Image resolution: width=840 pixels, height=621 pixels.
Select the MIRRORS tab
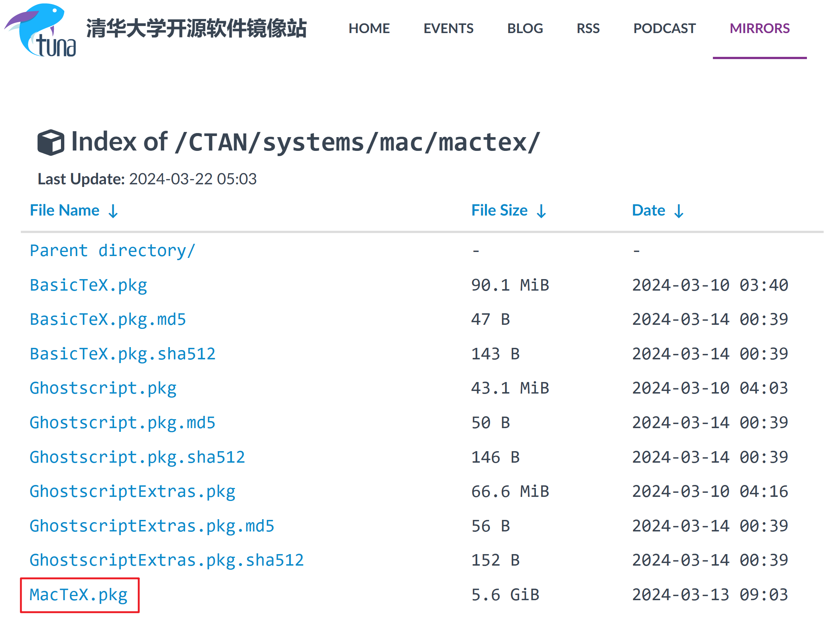click(x=760, y=29)
